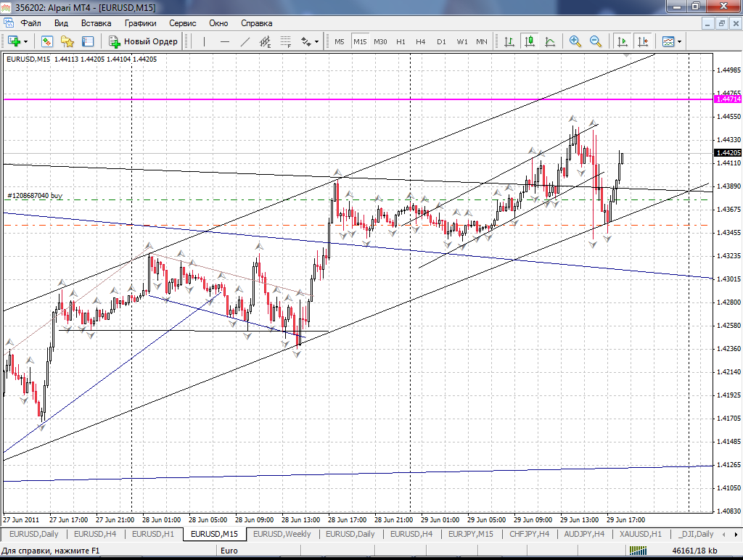Open the Файл menu
This screenshot has width=743, height=560.
click(30, 23)
